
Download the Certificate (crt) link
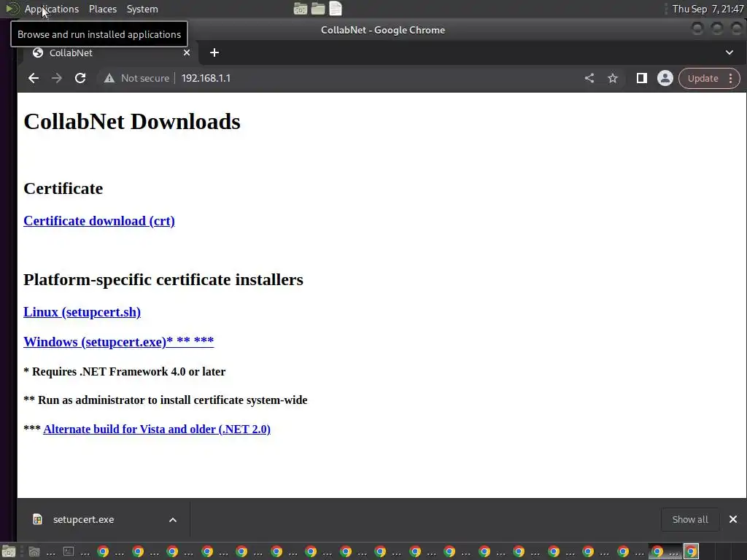[x=99, y=221]
